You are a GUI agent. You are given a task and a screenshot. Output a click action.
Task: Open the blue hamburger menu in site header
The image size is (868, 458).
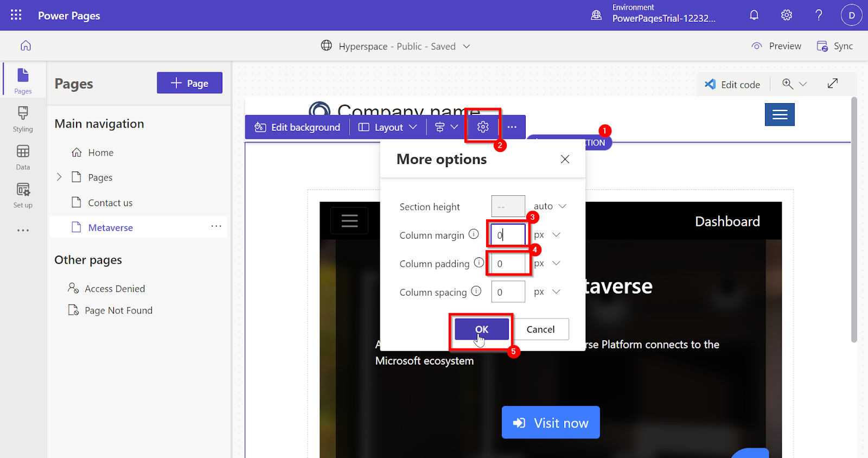(780, 114)
